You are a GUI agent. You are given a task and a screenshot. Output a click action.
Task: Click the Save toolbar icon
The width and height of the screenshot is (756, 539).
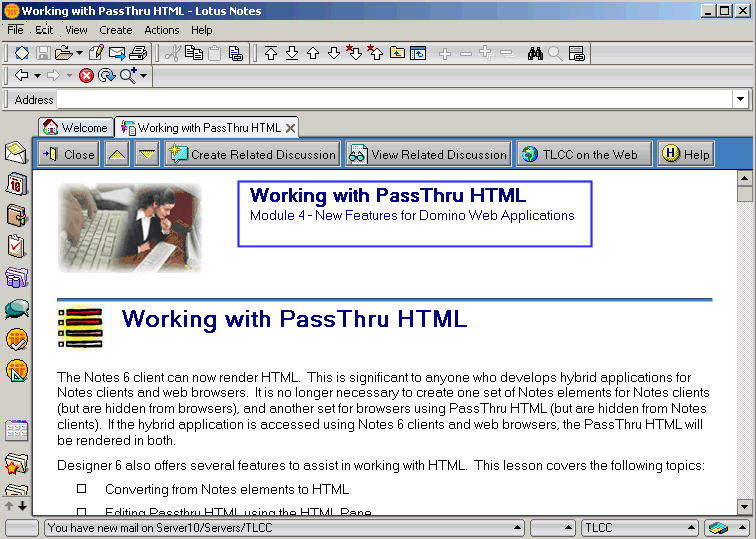pyautogui.click(x=43, y=53)
